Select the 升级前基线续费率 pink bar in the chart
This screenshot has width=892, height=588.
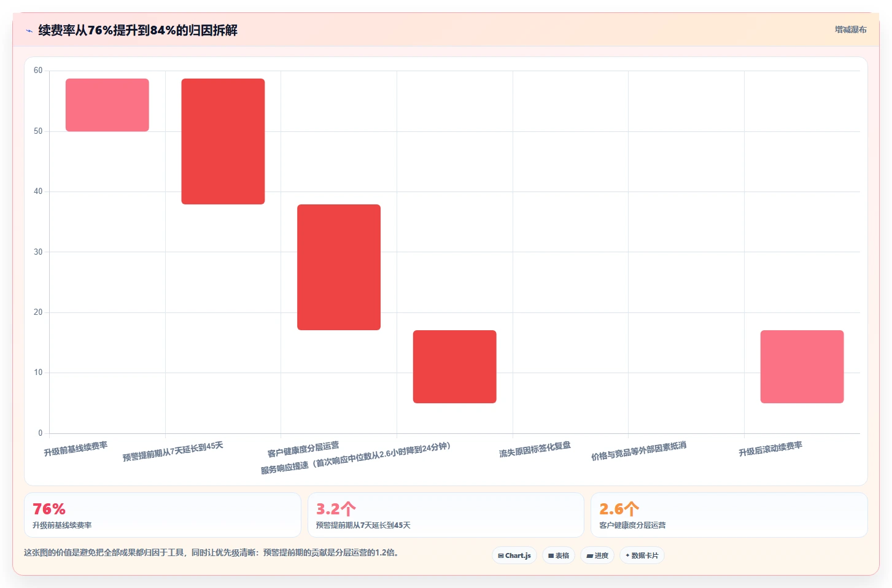coord(107,105)
